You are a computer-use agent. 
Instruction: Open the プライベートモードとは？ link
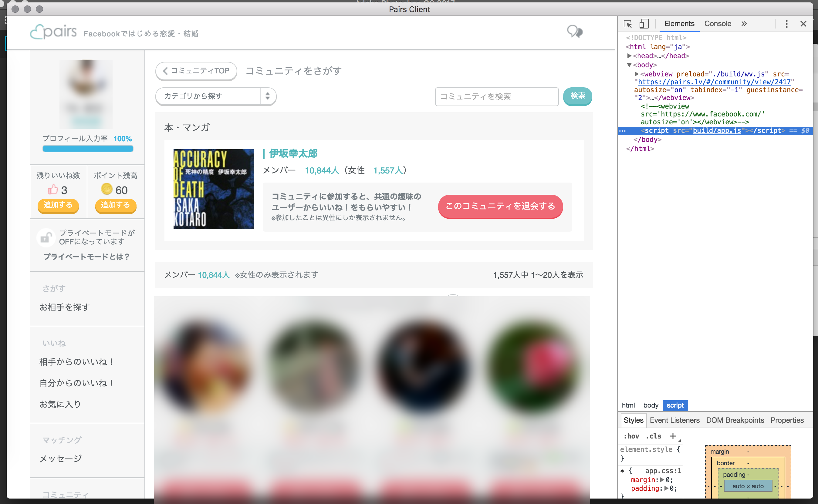86,257
